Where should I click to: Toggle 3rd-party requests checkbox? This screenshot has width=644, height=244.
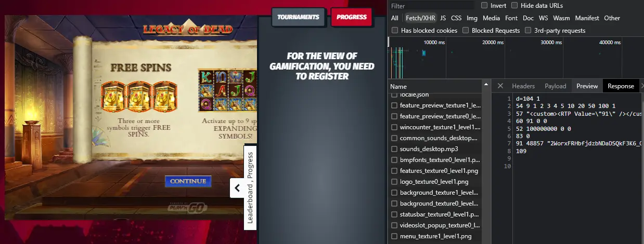(x=528, y=31)
